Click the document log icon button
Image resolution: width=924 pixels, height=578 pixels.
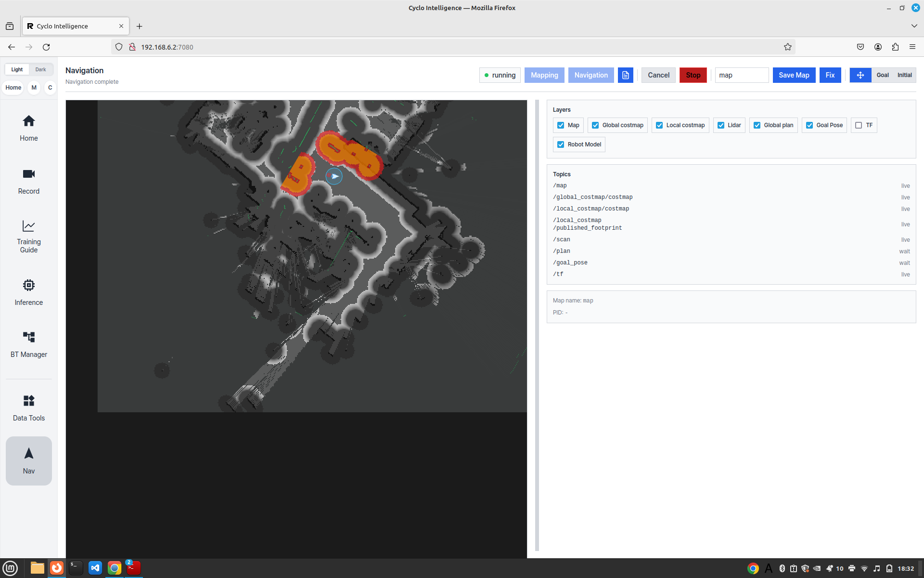pos(625,75)
